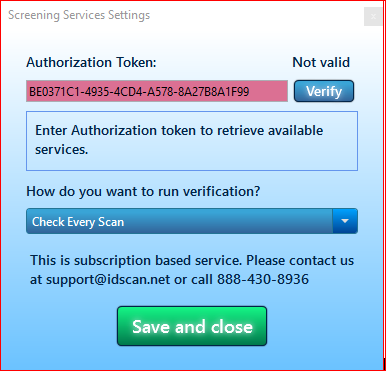Expand the verification mode dropdown arrow
The height and width of the screenshot is (371, 386).
coord(345,221)
